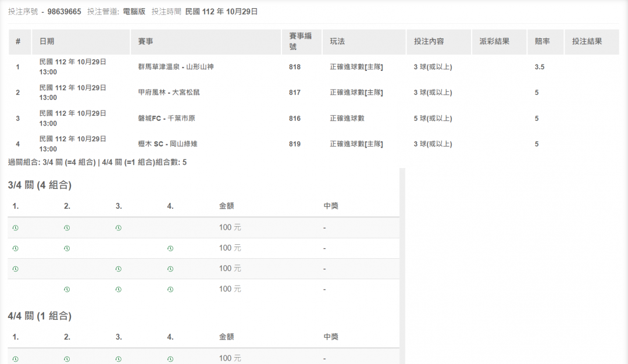Click the 投注時間 date in the top line
The width and height of the screenshot is (628, 364).
pos(221,12)
